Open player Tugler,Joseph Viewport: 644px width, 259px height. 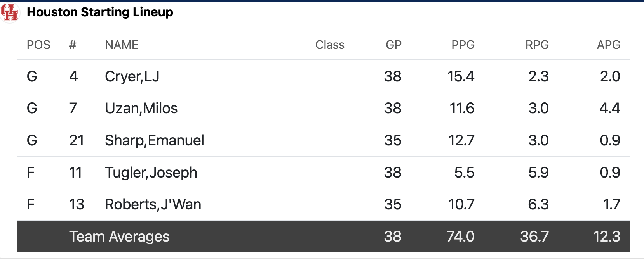[151, 173]
